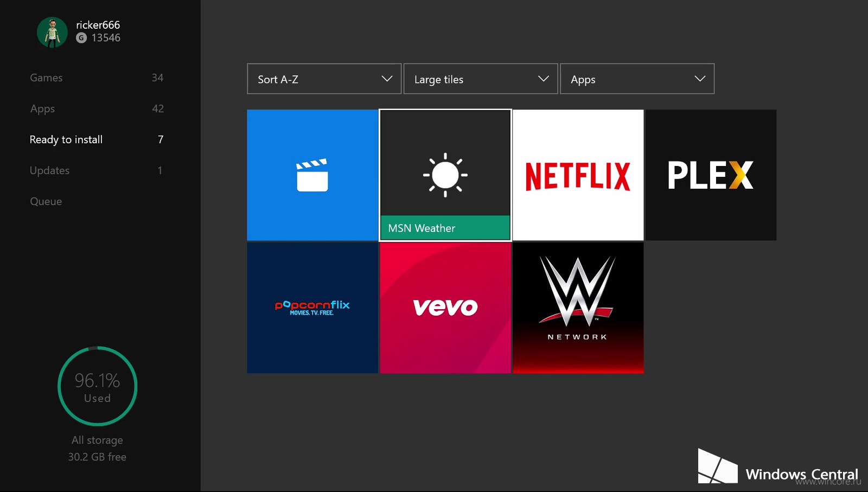Click the Games count 34
This screenshot has width=868, height=492.
(157, 78)
